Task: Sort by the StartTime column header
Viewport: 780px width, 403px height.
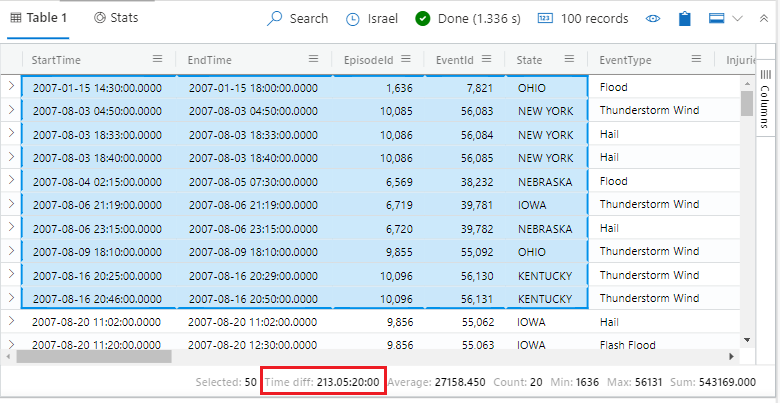Action: (56, 60)
